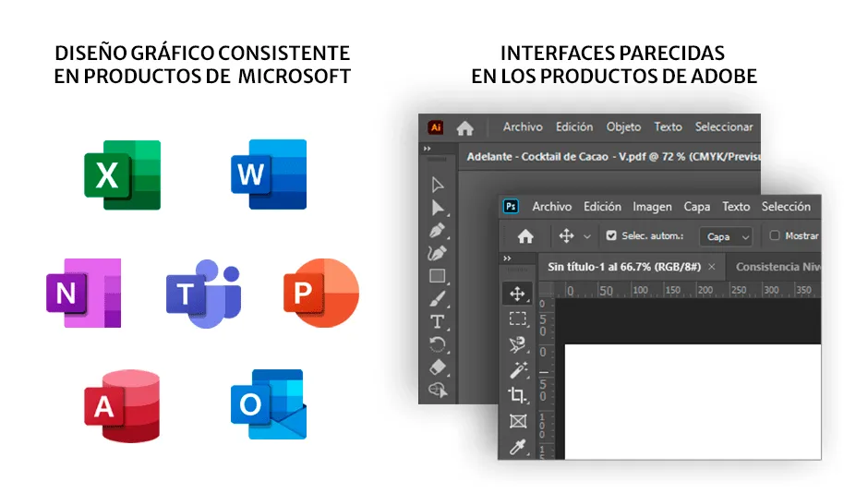Select Illustrator's Direct Selection tool
868x493 pixels.
pyautogui.click(x=438, y=208)
